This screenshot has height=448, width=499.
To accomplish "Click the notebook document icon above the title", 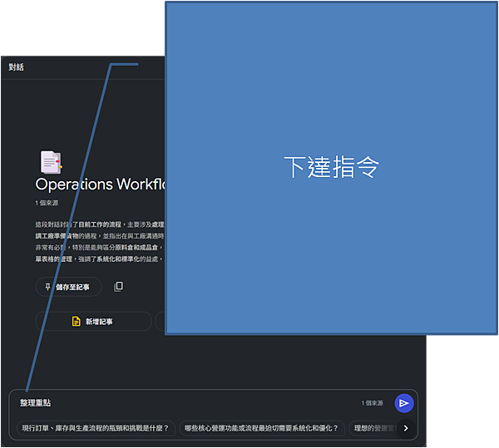I will 52,162.
